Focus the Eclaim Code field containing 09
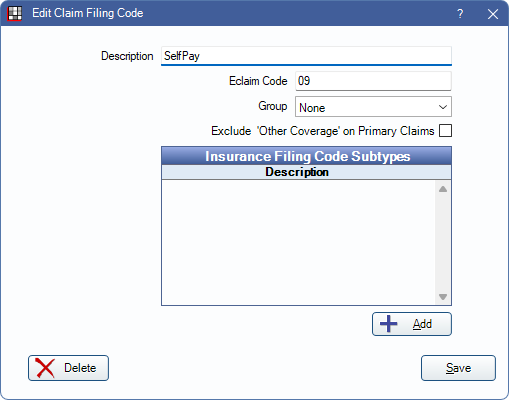Viewport: 509px width, 400px height. point(373,81)
